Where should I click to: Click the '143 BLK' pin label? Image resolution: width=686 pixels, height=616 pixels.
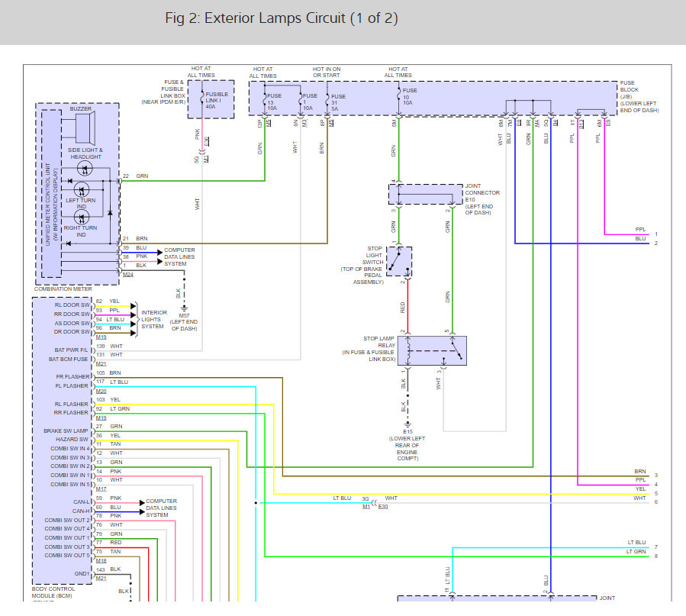(108, 569)
